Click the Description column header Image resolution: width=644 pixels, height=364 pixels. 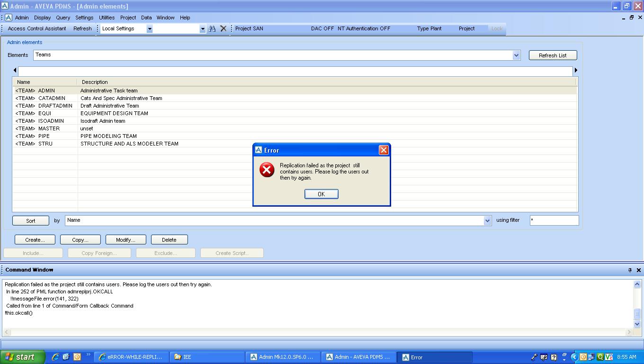(327, 82)
